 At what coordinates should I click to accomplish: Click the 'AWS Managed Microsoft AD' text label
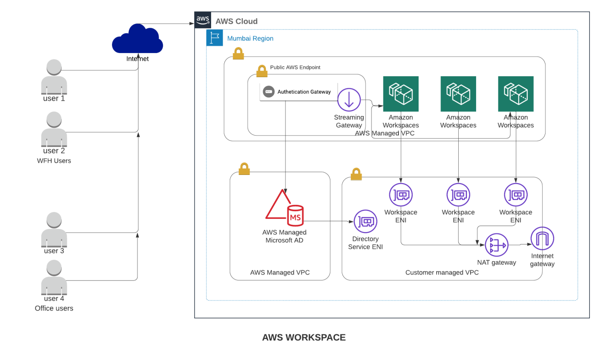tap(284, 237)
